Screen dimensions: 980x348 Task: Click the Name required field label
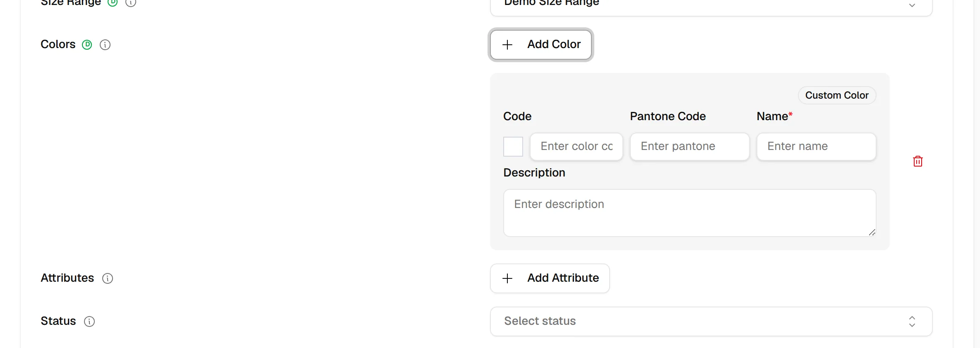click(x=774, y=116)
